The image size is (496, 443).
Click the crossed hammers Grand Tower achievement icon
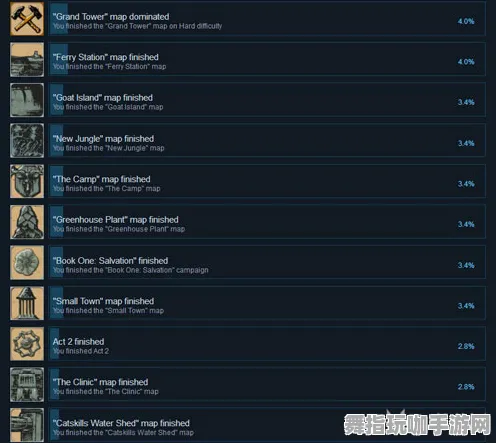point(27,19)
